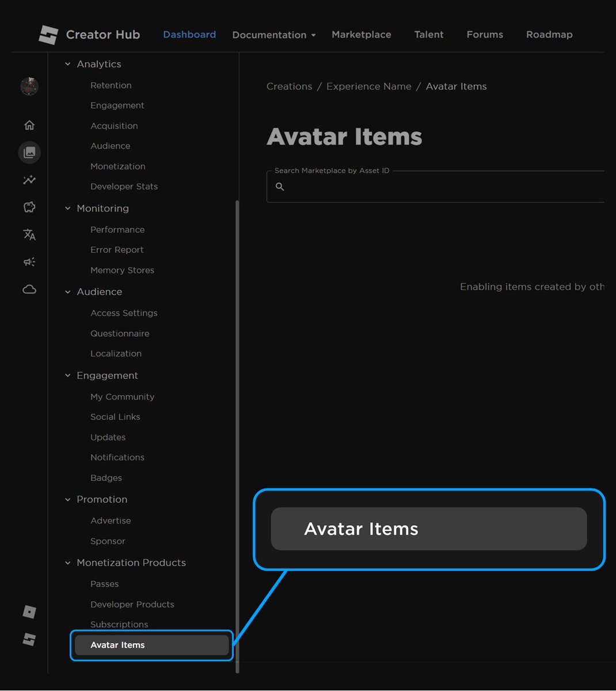Select Error Report
The height and width of the screenshot is (691, 616).
(x=117, y=250)
